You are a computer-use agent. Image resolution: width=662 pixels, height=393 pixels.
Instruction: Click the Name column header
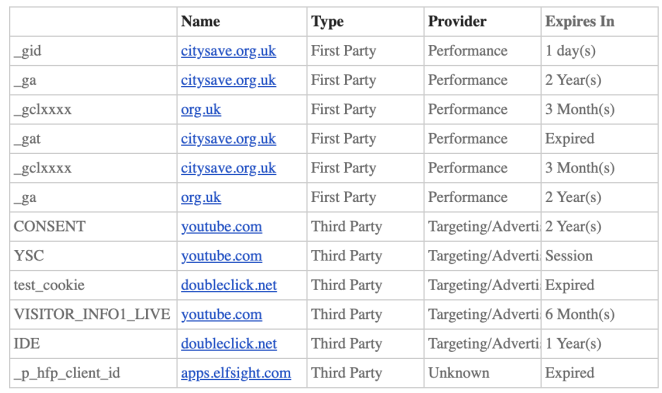click(x=201, y=22)
